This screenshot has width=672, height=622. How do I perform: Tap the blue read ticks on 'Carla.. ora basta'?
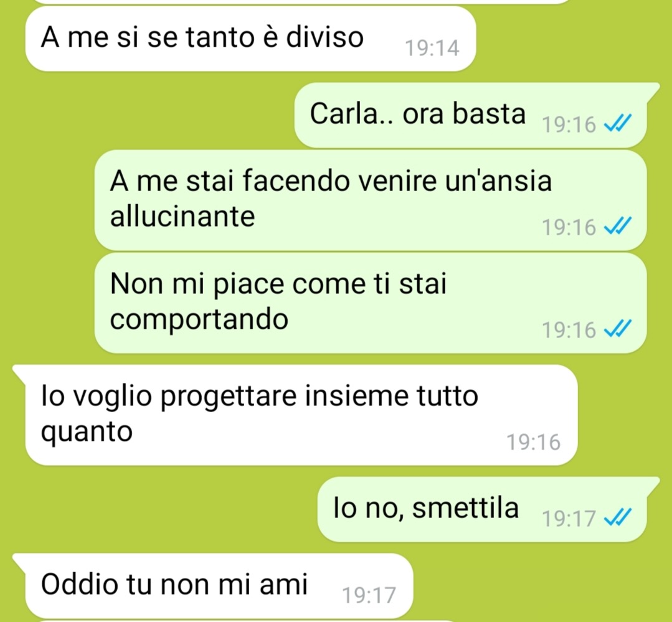(x=617, y=125)
